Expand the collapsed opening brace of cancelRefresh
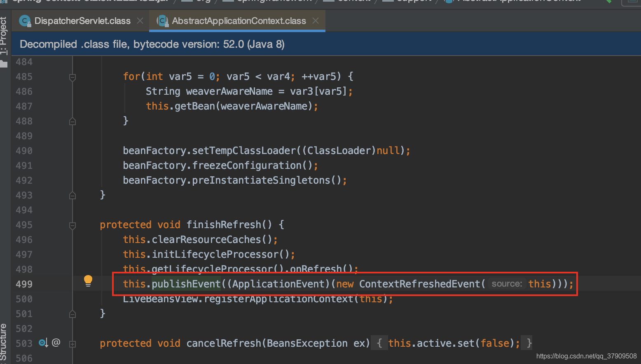The image size is (641, 364). point(380,343)
